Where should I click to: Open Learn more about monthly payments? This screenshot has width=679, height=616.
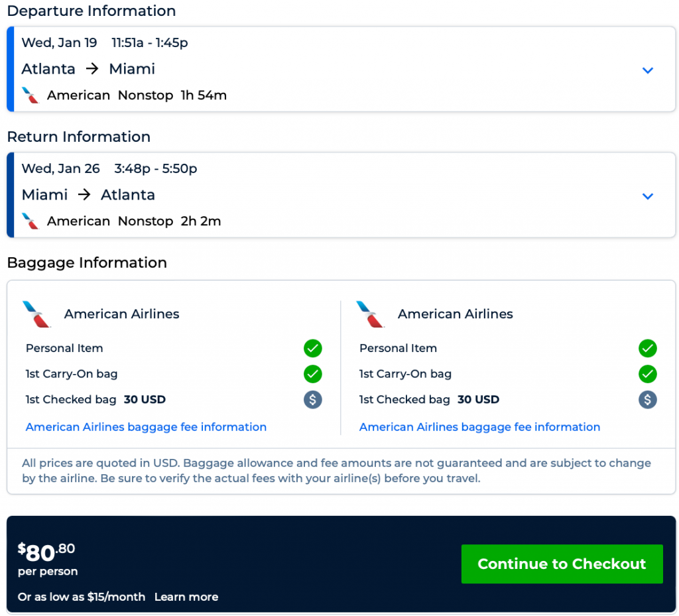tap(186, 597)
